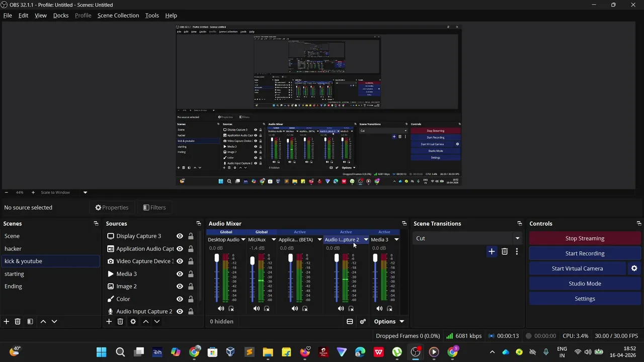The width and height of the screenshot is (644, 362).
Task: Open source Filters button
Action: coord(154,207)
